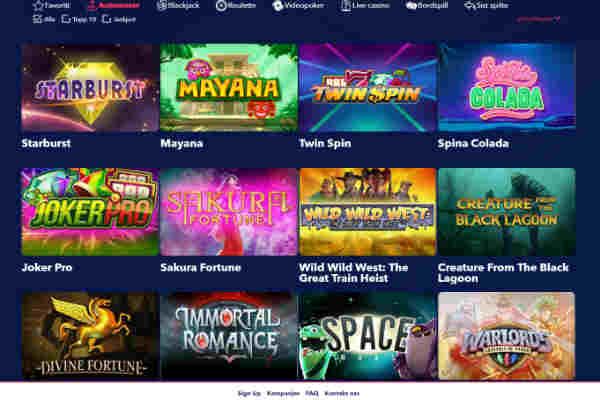Play the Twin Spin slot
Image resolution: width=600 pixels, height=400 pixels.
coord(368,88)
